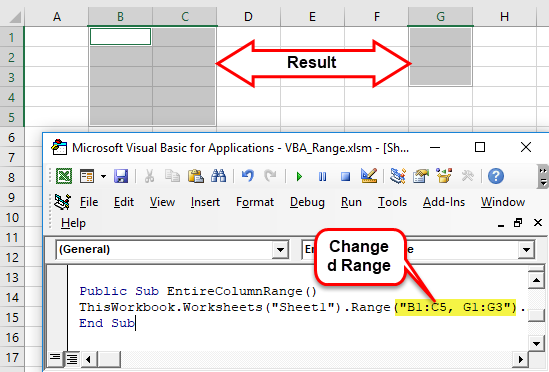Save the VBA project with the floppy icon
Viewport: 549px width, 372px height.
coord(121,176)
